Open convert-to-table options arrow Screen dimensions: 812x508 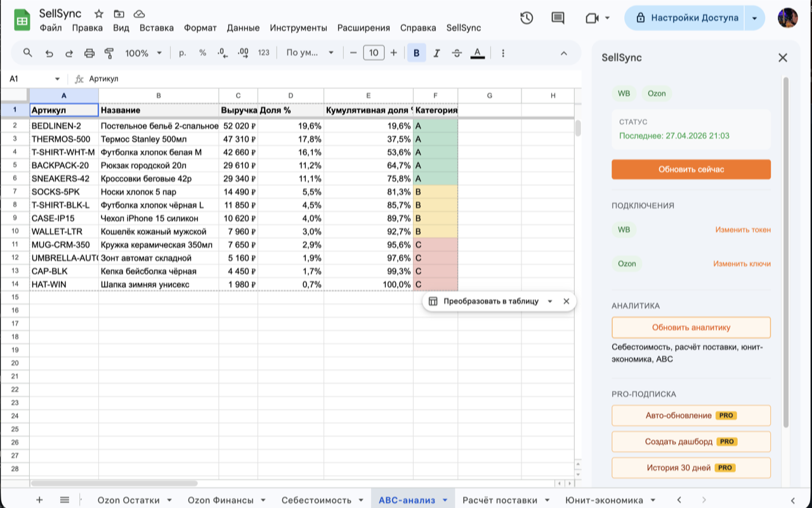[x=550, y=302]
